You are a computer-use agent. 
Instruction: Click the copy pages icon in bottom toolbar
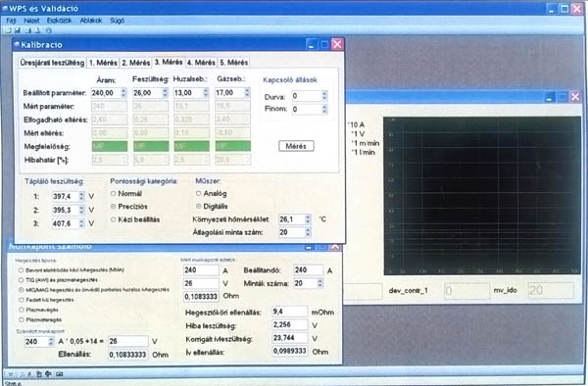39,374
